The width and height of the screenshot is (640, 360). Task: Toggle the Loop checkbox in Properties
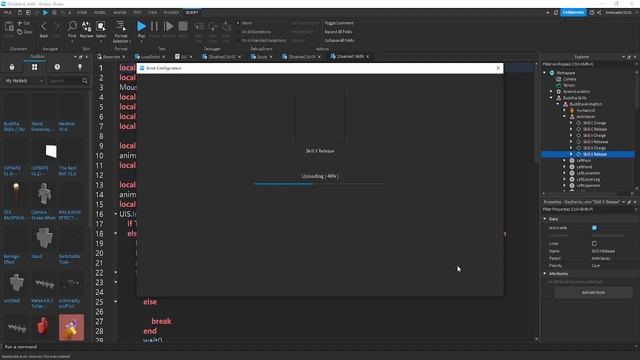pos(594,243)
